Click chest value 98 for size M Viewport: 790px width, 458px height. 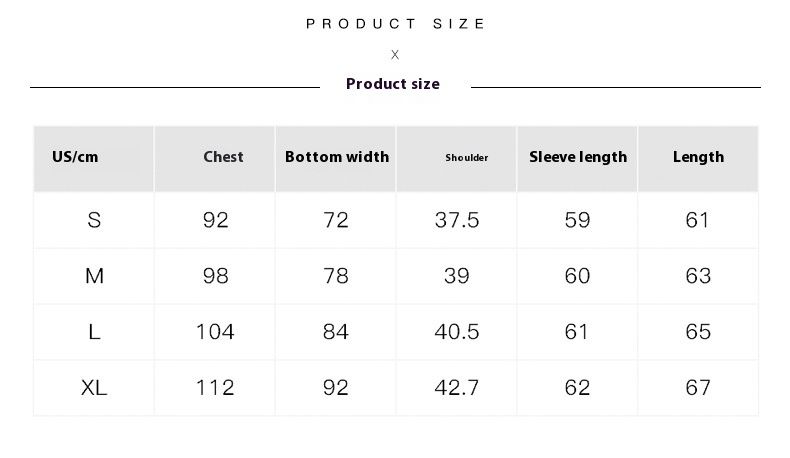(216, 276)
